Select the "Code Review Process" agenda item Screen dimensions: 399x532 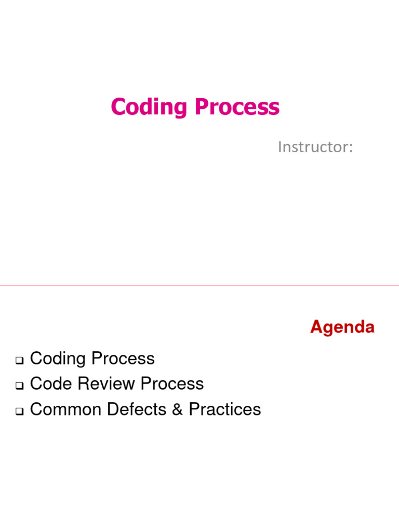click(116, 384)
